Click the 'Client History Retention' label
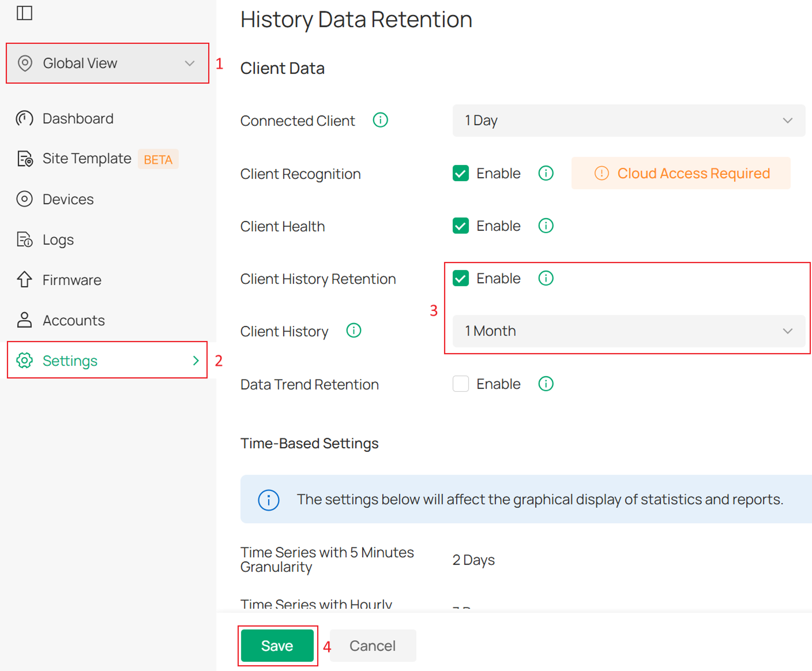The image size is (812, 671). pos(318,279)
